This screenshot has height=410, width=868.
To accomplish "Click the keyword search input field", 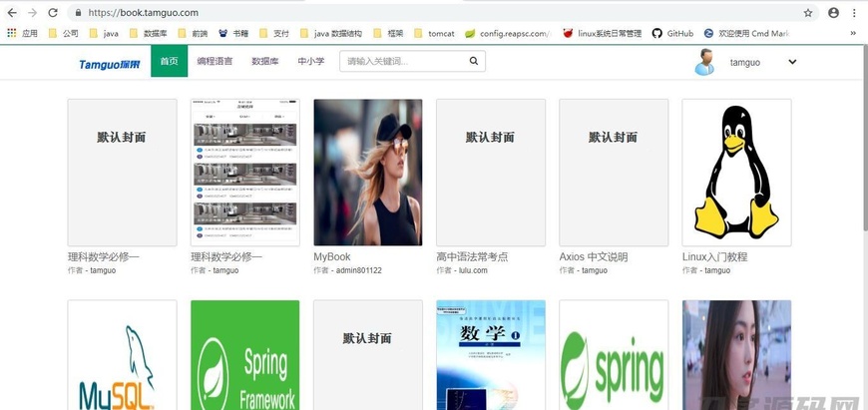I will [401, 62].
